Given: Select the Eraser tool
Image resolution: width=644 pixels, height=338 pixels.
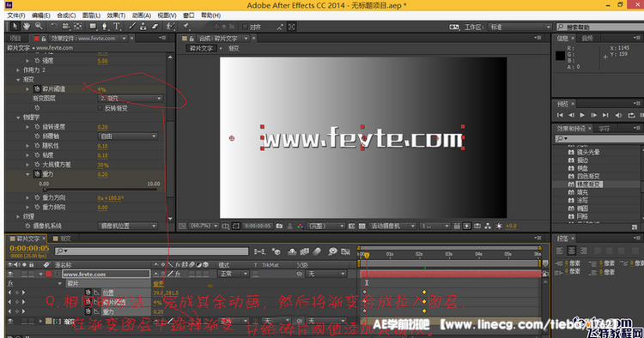Looking at the screenshot, I should click(155, 27).
